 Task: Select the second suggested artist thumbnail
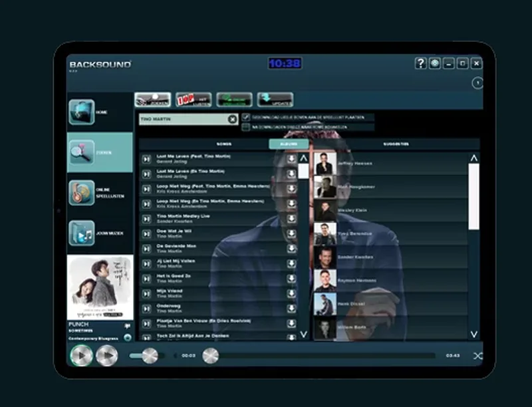point(325,187)
